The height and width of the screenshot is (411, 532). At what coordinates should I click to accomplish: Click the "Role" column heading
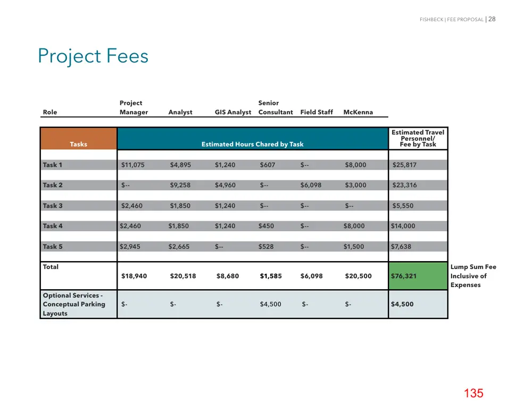pyautogui.click(x=50, y=112)
